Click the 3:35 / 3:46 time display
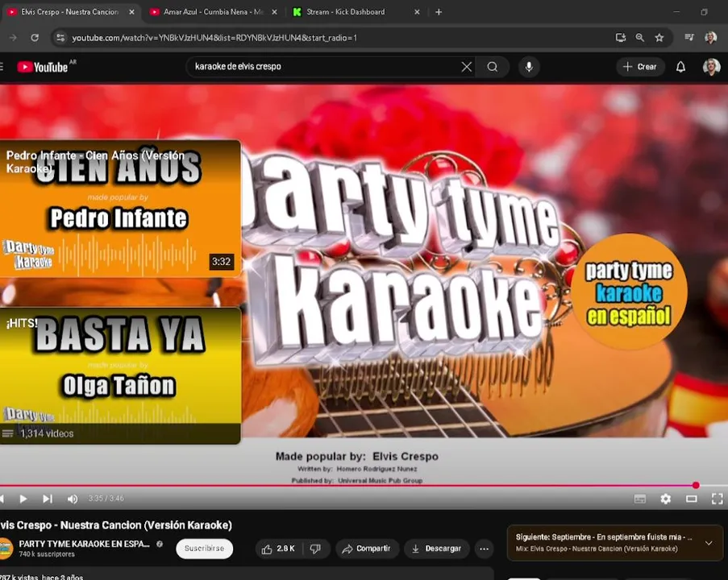728x580 pixels. pyautogui.click(x=106, y=499)
